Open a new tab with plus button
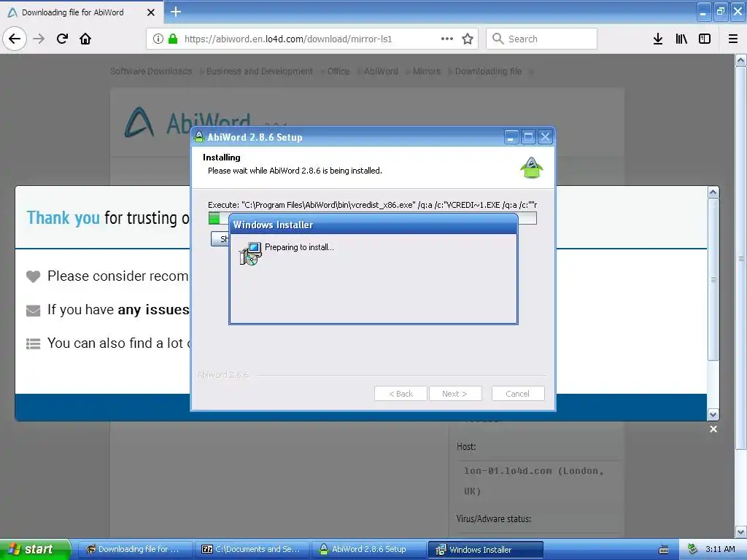Viewport: 747px width, 560px height. click(x=175, y=12)
